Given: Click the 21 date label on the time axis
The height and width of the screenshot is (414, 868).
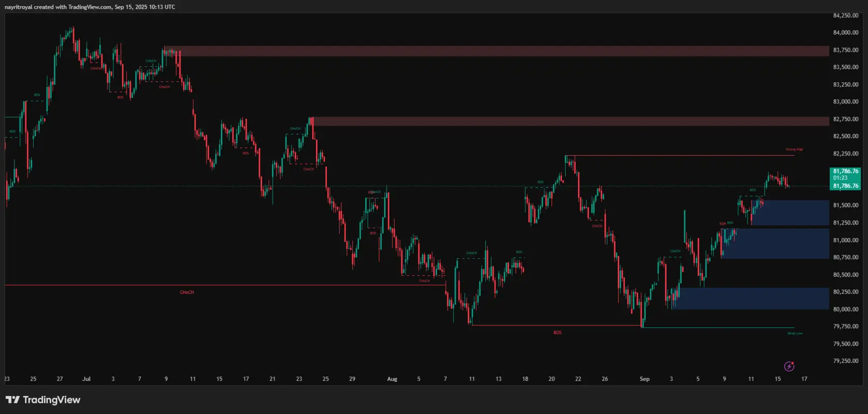Looking at the screenshot, I should (273, 379).
